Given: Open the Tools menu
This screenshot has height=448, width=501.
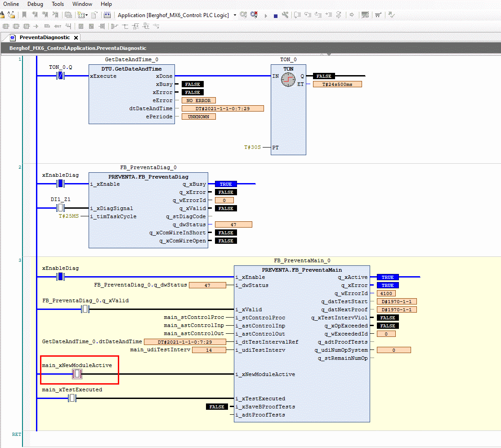Looking at the screenshot, I should click(58, 4).
